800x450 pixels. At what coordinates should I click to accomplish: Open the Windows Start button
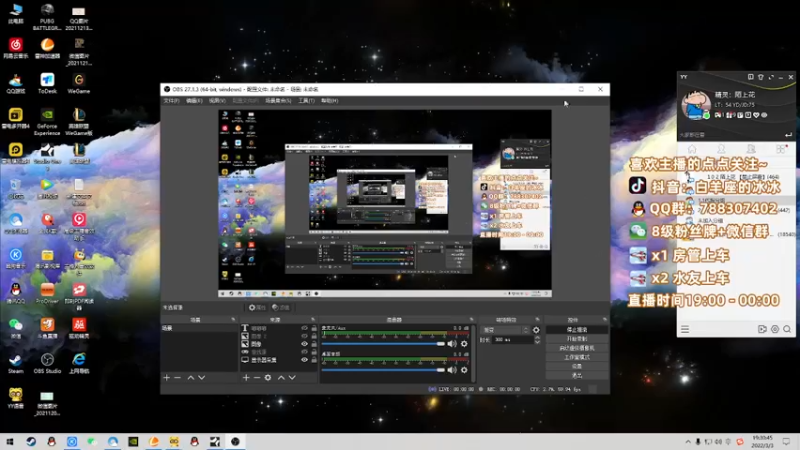click(x=10, y=441)
